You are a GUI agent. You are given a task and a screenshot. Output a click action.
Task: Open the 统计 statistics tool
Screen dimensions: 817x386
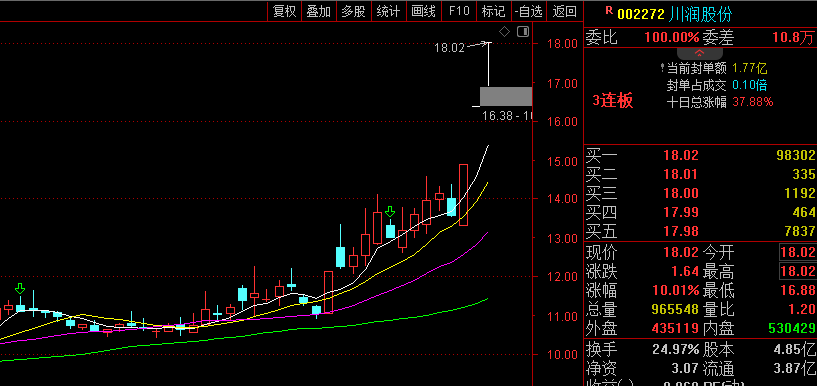[x=389, y=11]
